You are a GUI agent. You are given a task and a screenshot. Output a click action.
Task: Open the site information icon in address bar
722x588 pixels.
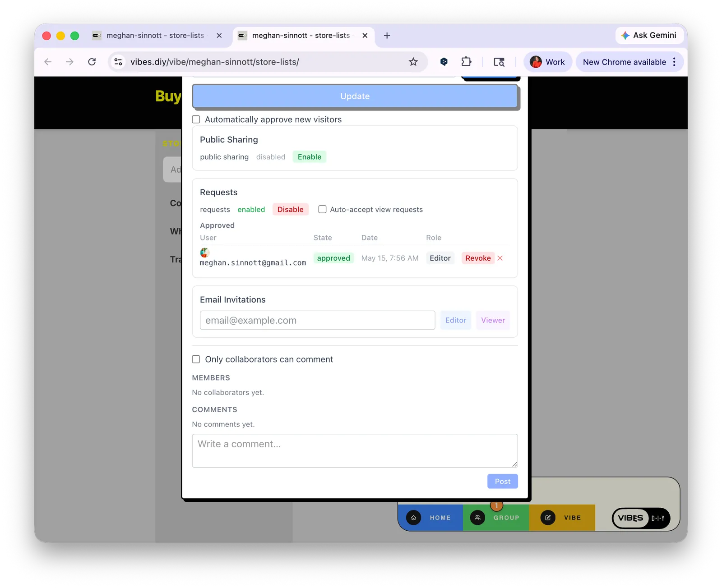118,62
